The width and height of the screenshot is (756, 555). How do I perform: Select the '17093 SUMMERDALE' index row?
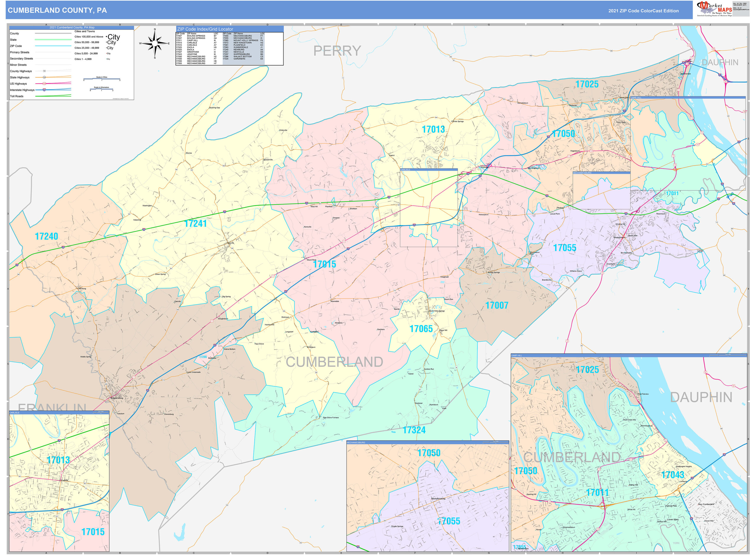(243, 47)
